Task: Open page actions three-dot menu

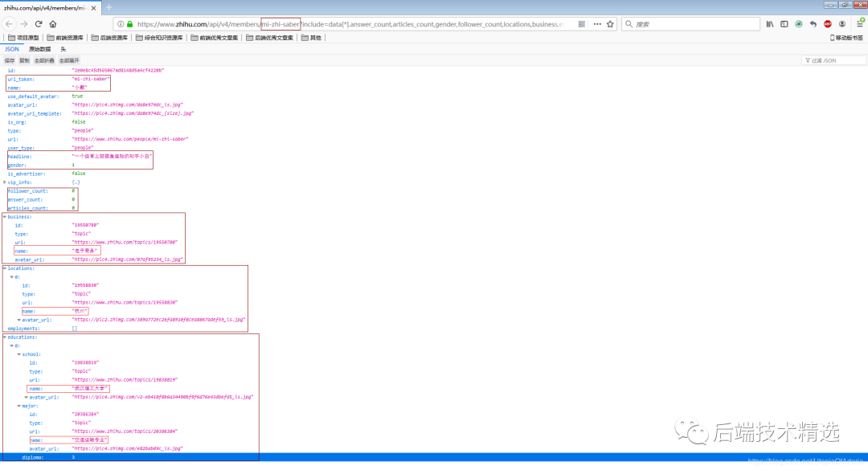Action: pos(596,24)
